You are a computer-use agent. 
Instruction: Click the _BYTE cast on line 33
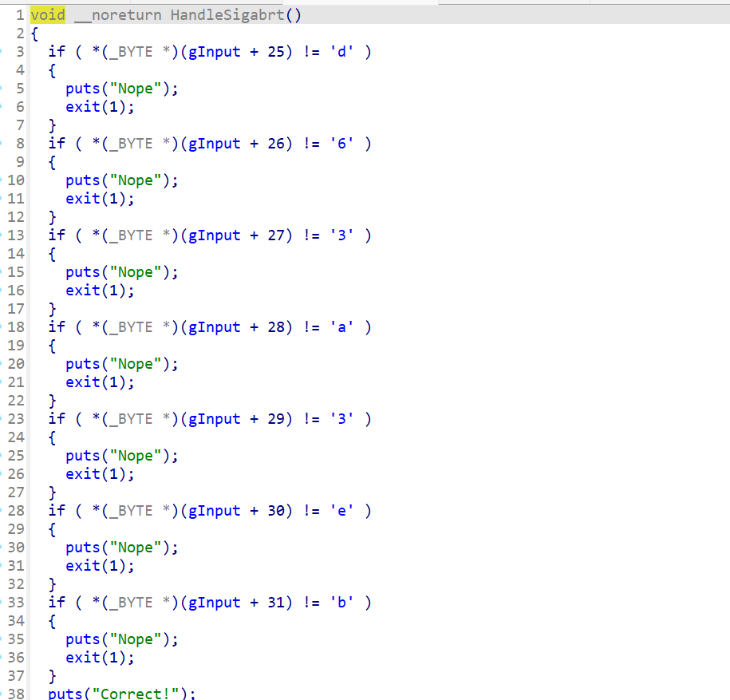[132, 602]
